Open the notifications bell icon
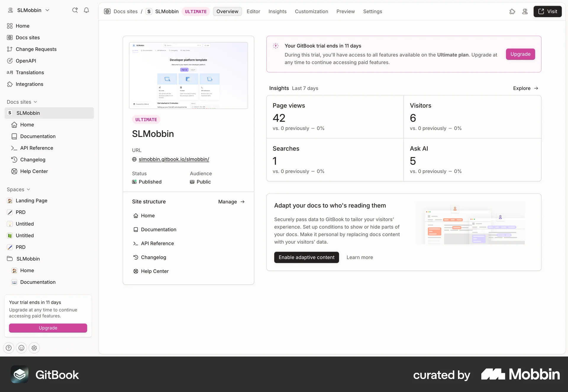568x392 pixels. [x=86, y=10]
